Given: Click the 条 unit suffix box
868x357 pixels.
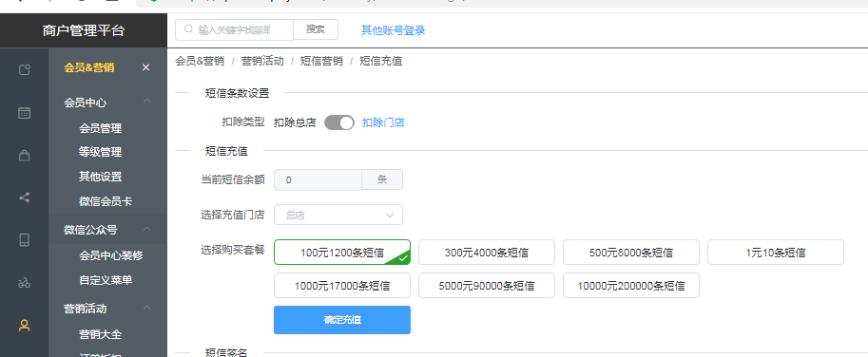Looking at the screenshot, I should click(x=382, y=179).
